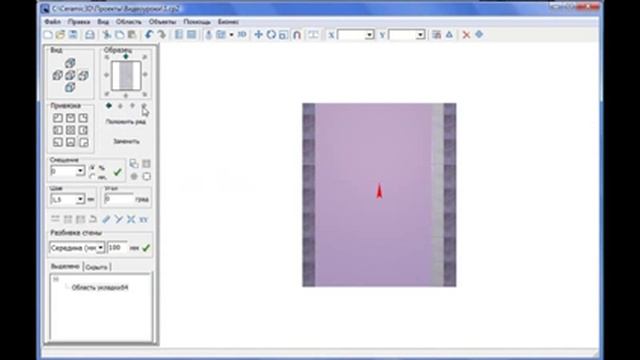Image resolution: width=640 pixels, height=360 pixels.
Task: Toggle the magnet snapping toolbar icon
Action: click(297, 35)
